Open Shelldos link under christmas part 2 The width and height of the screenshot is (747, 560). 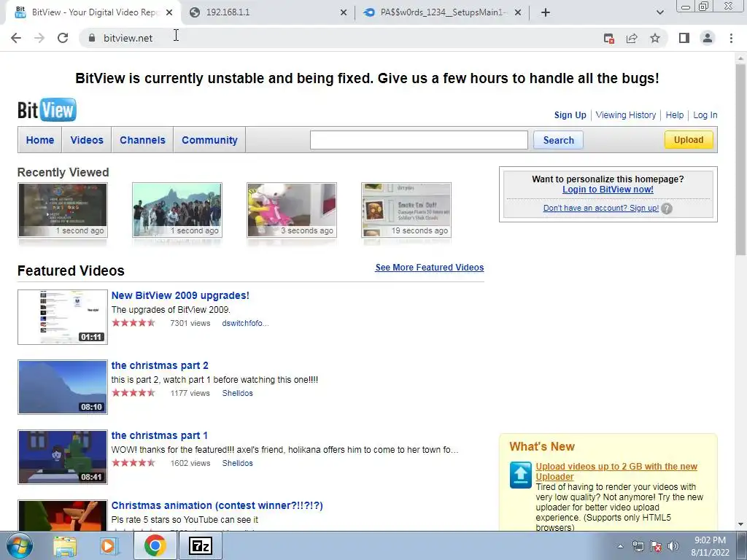(237, 393)
